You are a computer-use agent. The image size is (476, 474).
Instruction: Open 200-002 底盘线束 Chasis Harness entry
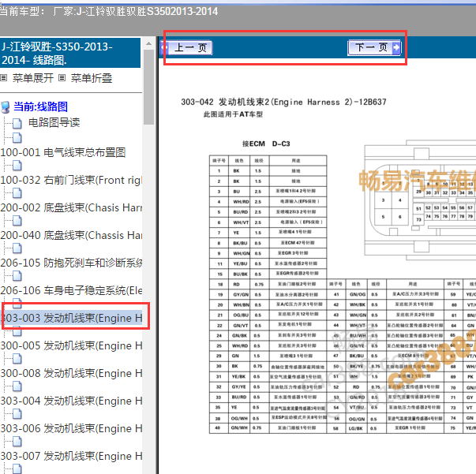(x=71, y=207)
